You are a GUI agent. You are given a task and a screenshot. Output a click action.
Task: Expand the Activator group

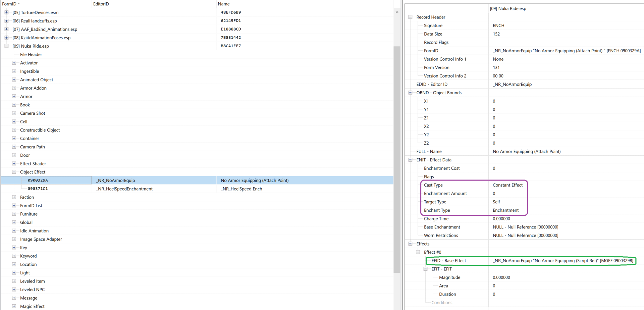pyautogui.click(x=14, y=63)
